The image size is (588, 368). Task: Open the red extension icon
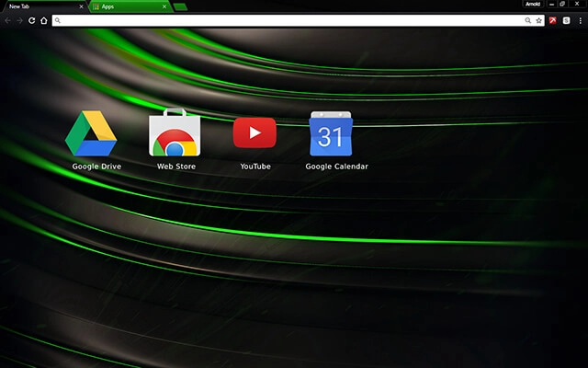pos(553,20)
